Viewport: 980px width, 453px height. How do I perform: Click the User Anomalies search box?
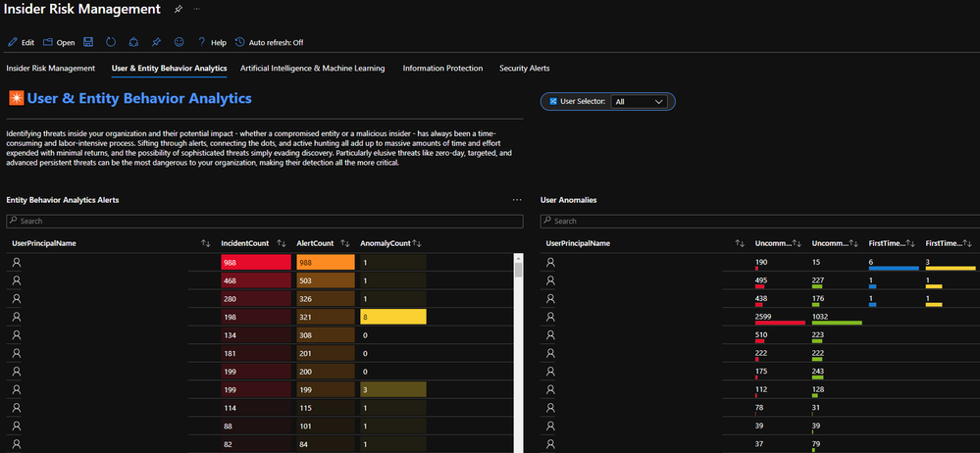point(760,222)
